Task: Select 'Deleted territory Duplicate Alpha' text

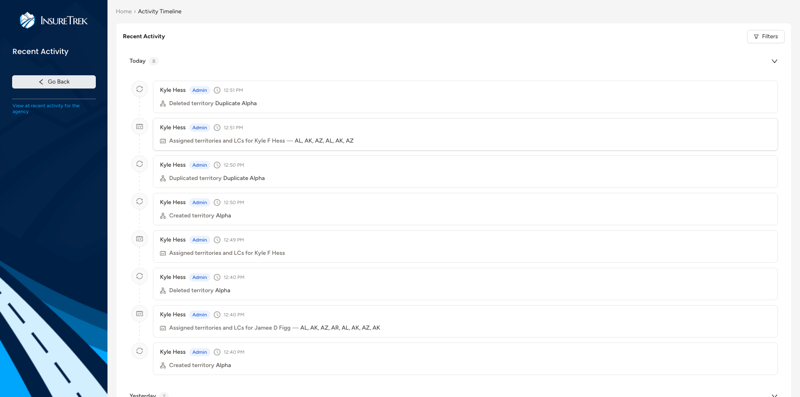Action: (213, 103)
